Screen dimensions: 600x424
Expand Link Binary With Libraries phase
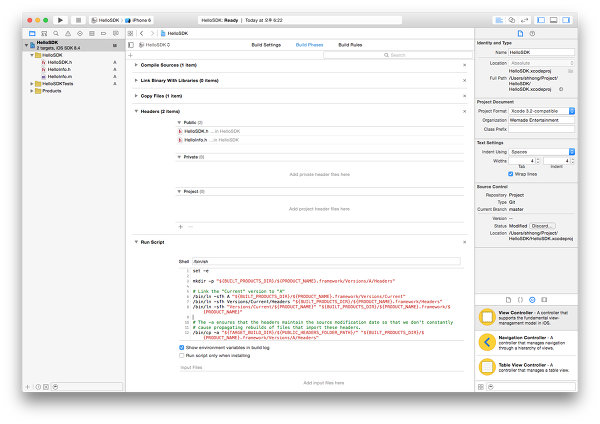[x=136, y=80]
